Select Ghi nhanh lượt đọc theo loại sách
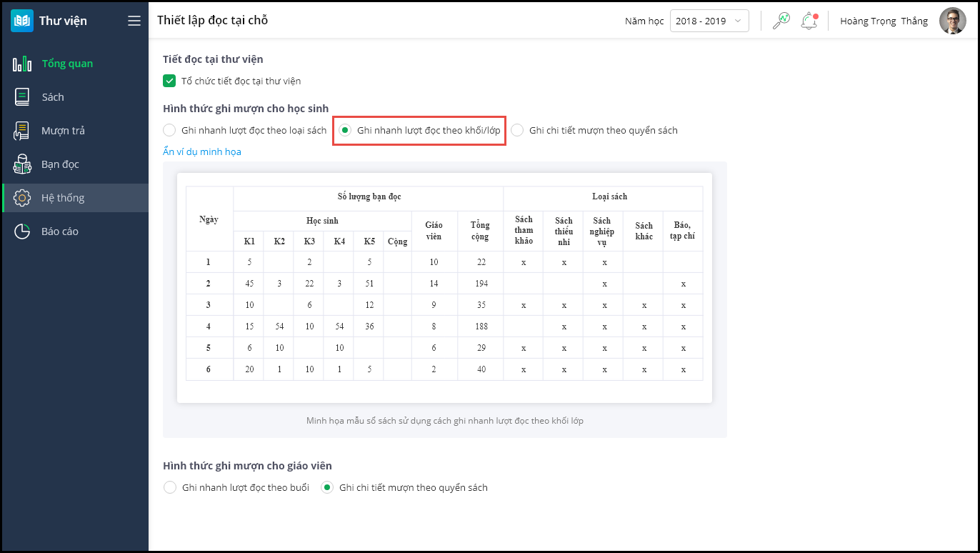 click(169, 130)
